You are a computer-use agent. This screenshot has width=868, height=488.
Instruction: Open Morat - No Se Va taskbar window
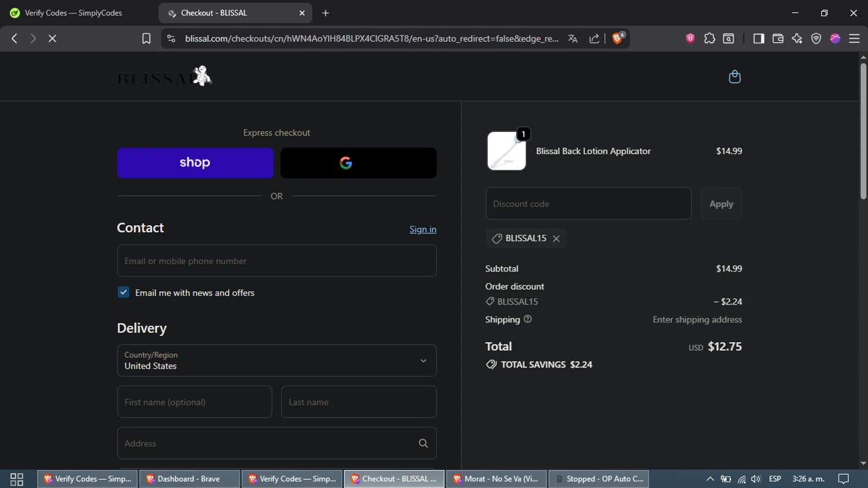coord(496,479)
